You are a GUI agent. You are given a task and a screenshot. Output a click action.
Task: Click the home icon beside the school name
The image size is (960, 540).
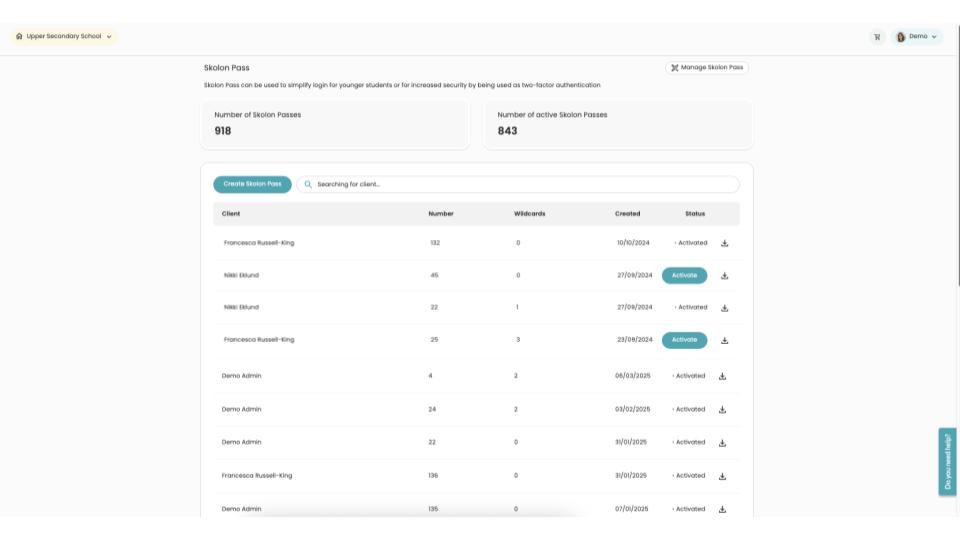19,36
